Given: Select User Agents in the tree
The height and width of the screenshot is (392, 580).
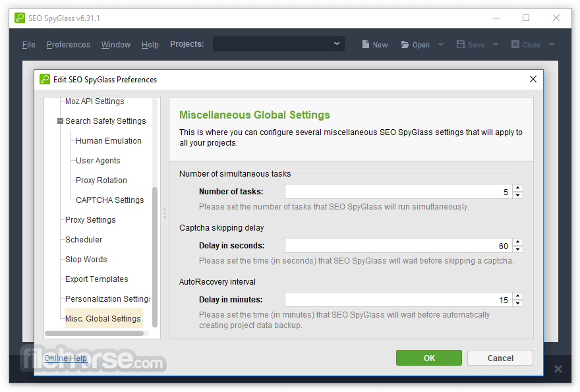Looking at the screenshot, I should 98,161.
